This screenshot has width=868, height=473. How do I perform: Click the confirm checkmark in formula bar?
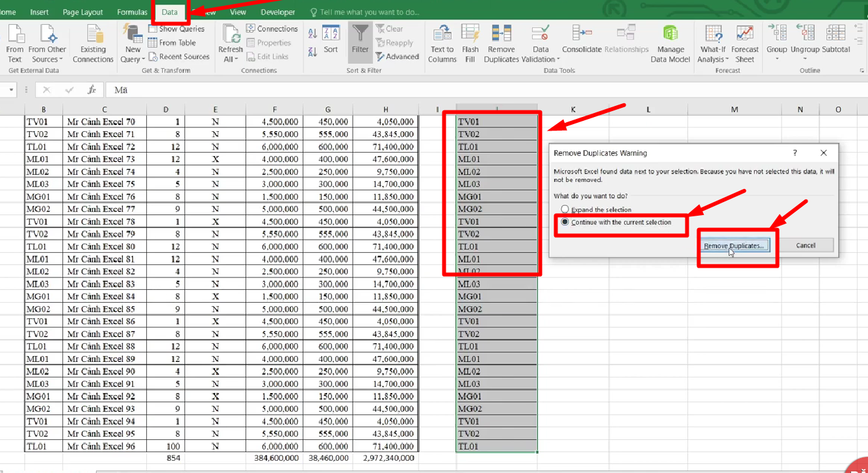(70, 90)
